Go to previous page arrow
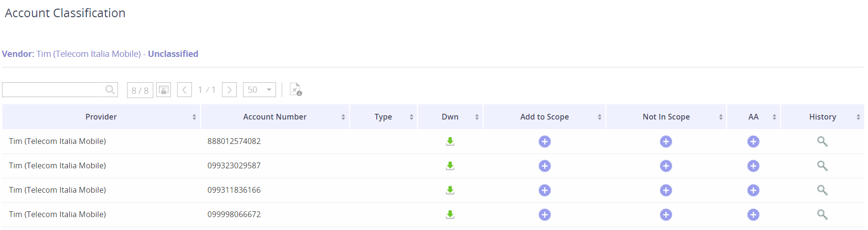This screenshot has height=230, width=868. pos(184,90)
